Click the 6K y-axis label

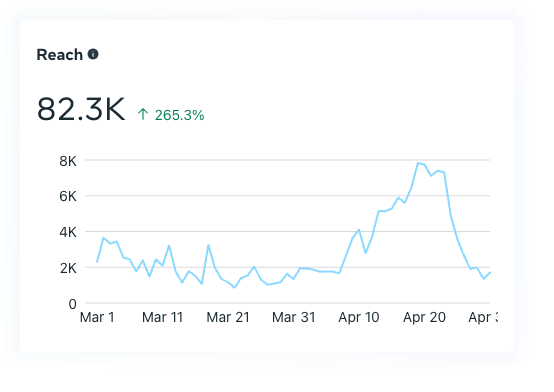click(68, 196)
